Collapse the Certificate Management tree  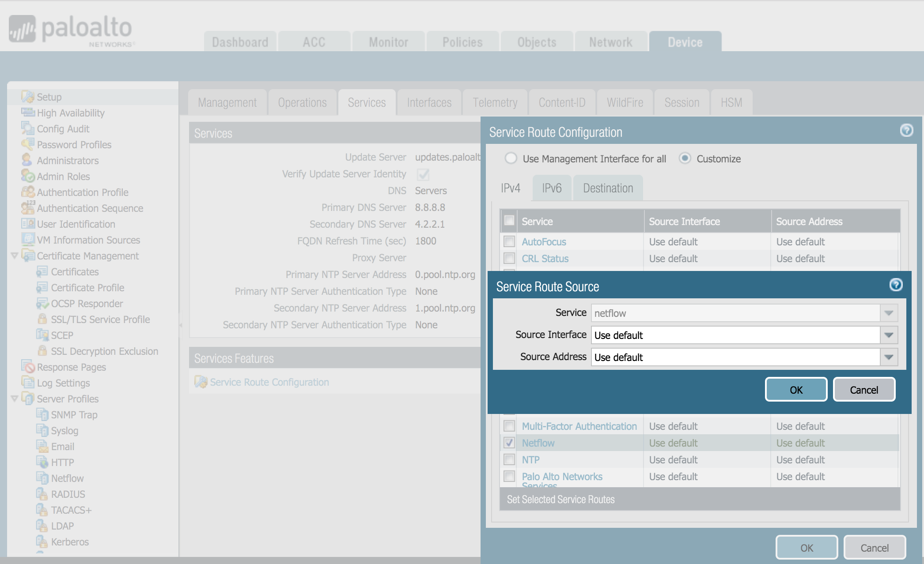click(x=14, y=256)
